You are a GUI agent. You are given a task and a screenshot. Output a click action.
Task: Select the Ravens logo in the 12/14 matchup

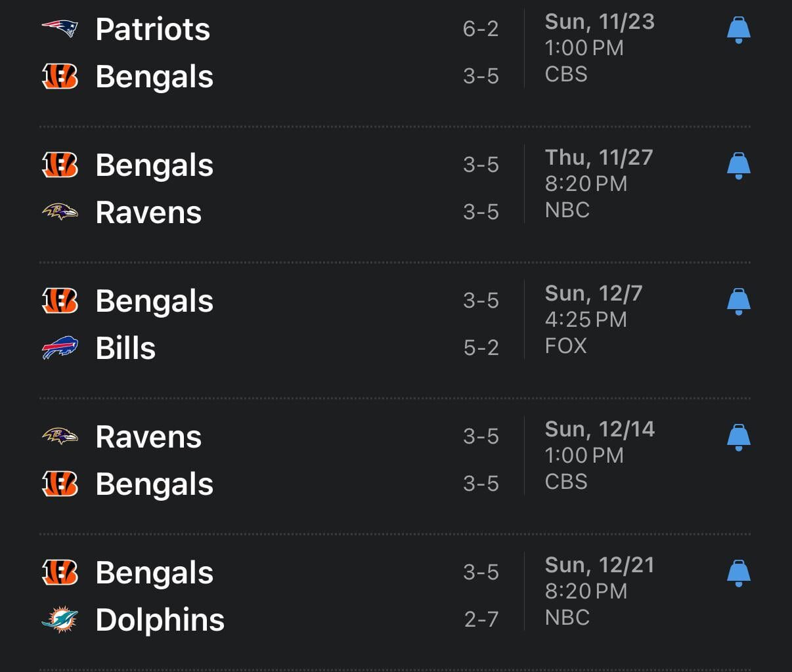pyautogui.click(x=60, y=436)
